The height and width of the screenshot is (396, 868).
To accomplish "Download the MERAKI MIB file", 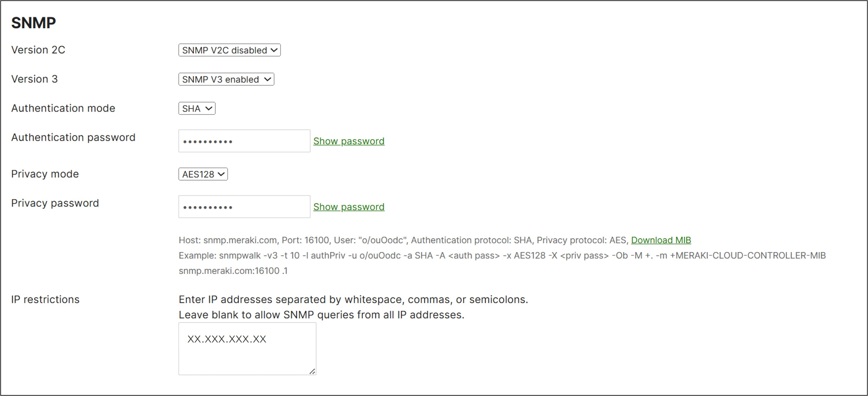I will (661, 240).
